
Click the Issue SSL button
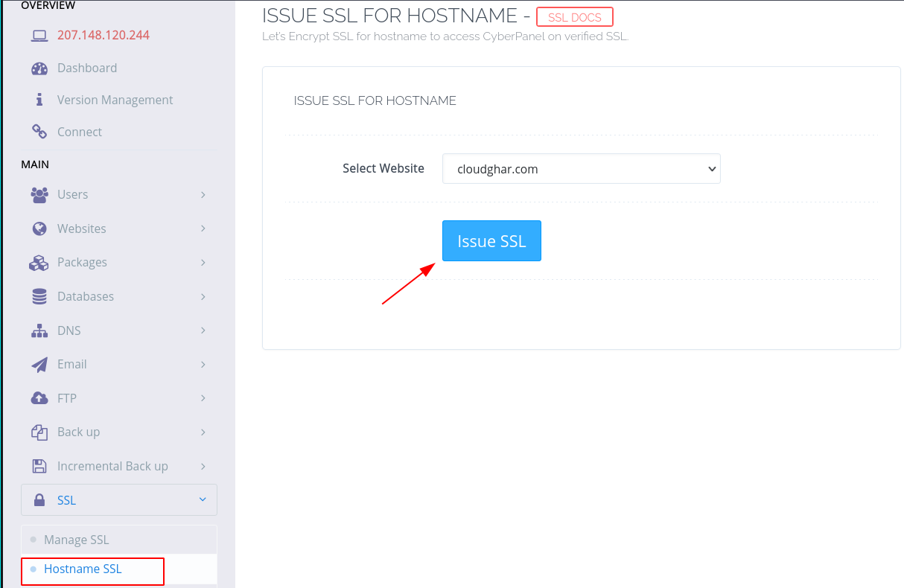[491, 241]
